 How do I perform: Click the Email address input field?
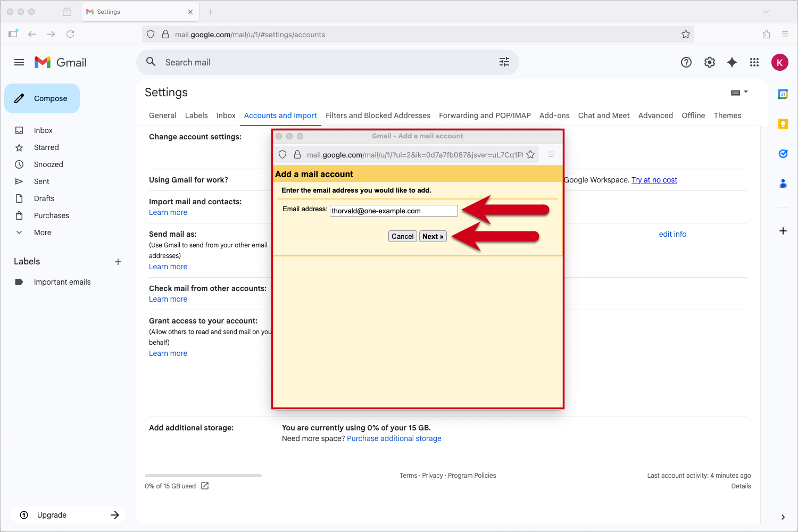394,211
